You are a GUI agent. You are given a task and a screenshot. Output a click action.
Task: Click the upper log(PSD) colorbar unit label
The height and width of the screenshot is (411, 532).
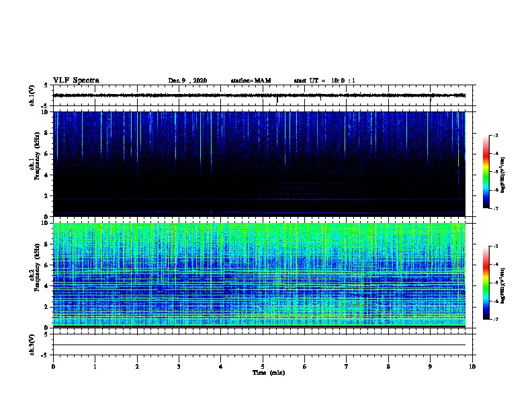(x=503, y=175)
